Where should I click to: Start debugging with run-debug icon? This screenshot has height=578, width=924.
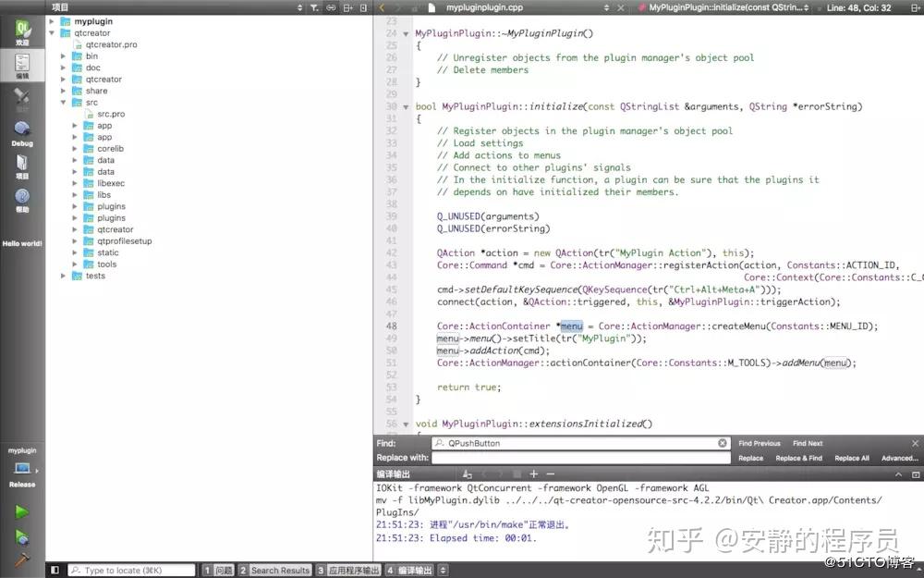(x=22, y=537)
